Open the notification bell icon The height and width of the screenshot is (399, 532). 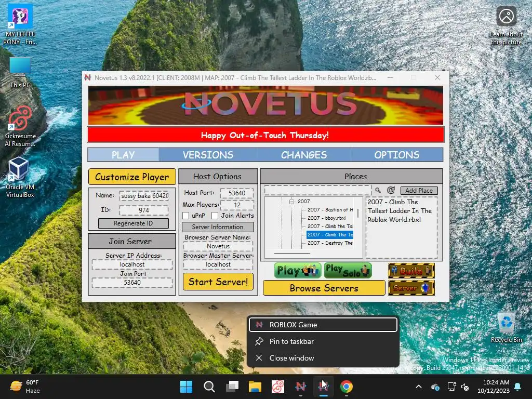518,387
